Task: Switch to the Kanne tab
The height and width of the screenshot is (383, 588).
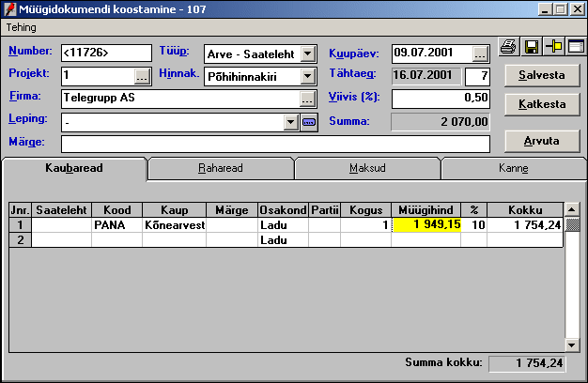Action: [513, 169]
